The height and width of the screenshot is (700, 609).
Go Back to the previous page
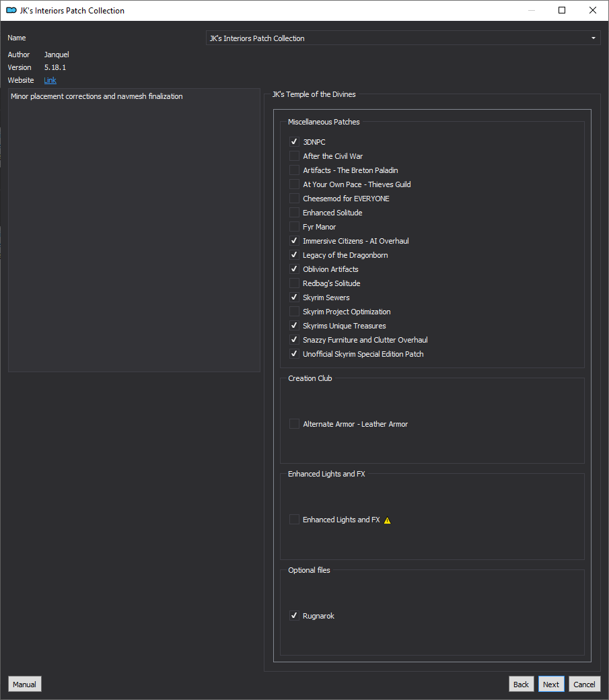pyautogui.click(x=521, y=684)
